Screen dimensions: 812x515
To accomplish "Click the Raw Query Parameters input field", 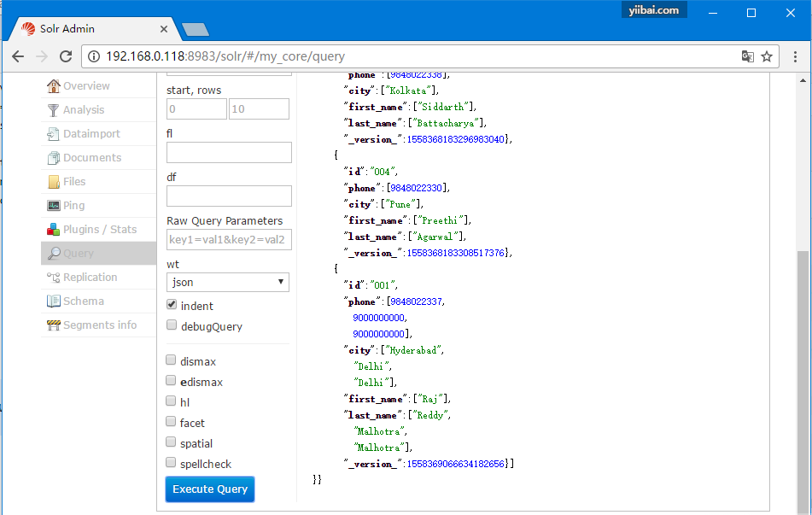I will tap(229, 240).
